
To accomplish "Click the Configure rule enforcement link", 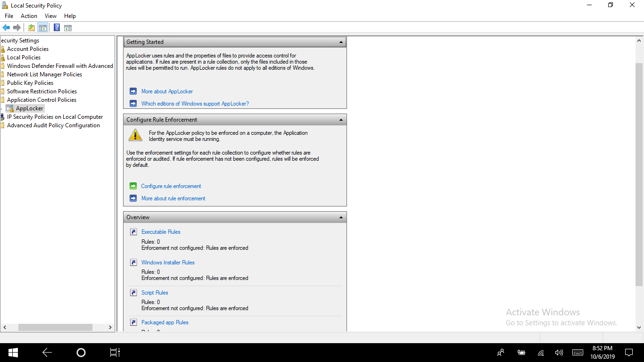I will click(171, 186).
